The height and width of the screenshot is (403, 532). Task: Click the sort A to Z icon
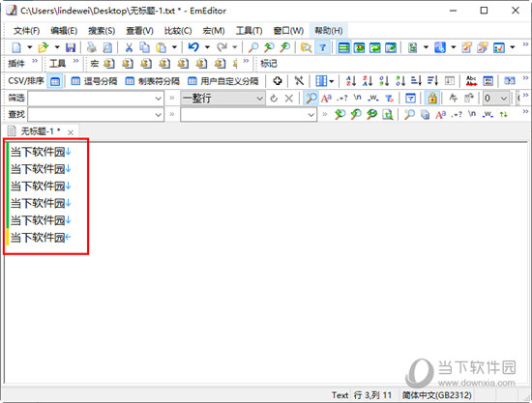point(351,80)
